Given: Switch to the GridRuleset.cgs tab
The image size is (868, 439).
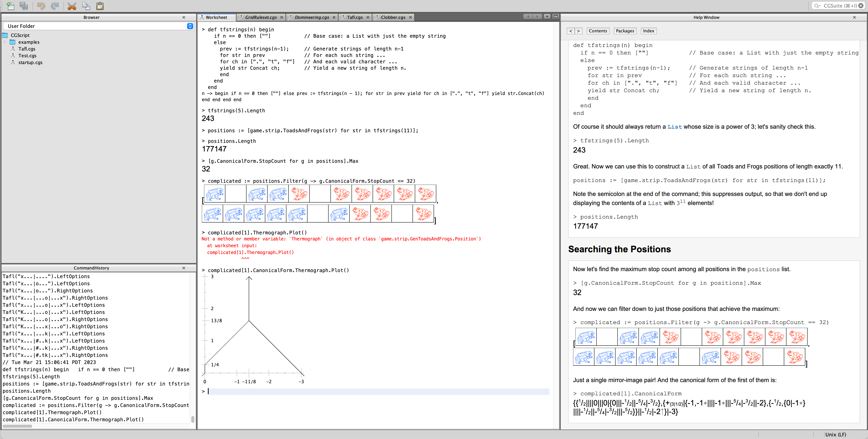Looking at the screenshot, I should (x=260, y=17).
